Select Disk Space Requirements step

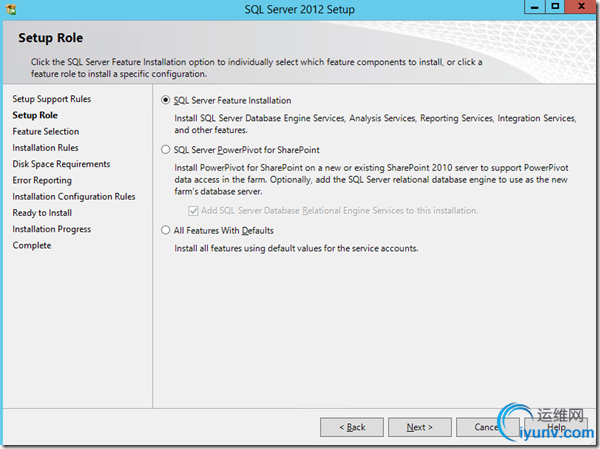click(x=61, y=164)
